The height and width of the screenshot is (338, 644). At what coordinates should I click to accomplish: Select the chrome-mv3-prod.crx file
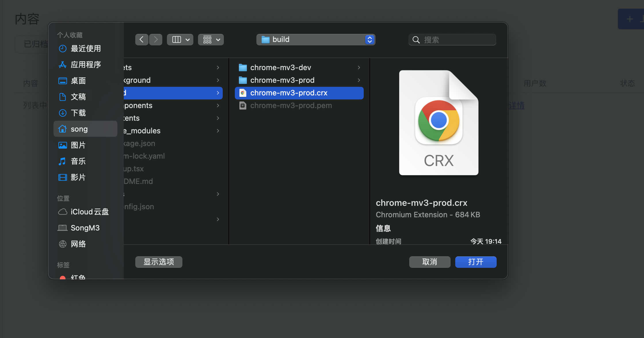[289, 93]
